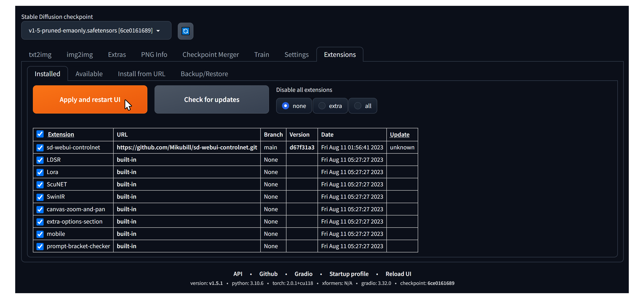644x299 pixels.
Task: Click the v1.5.1 version text in footer
Action: coord(216,283)
